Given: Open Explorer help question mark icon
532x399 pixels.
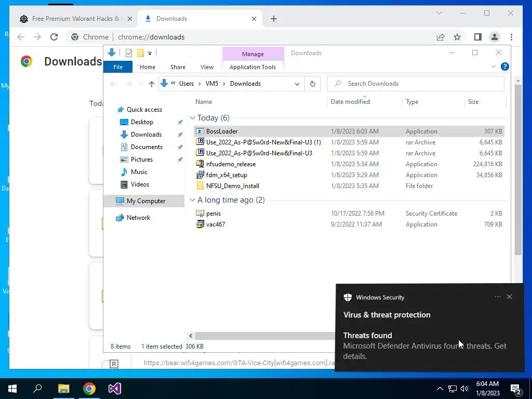Looking at the screenshot, I should pyautogui.click(x=504, y=67).
